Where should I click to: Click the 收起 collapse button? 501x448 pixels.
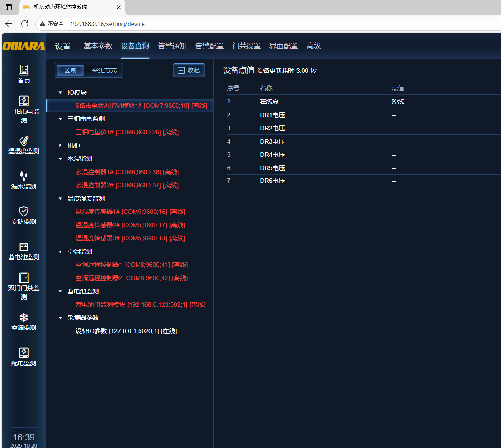click(x=189, y=70)
